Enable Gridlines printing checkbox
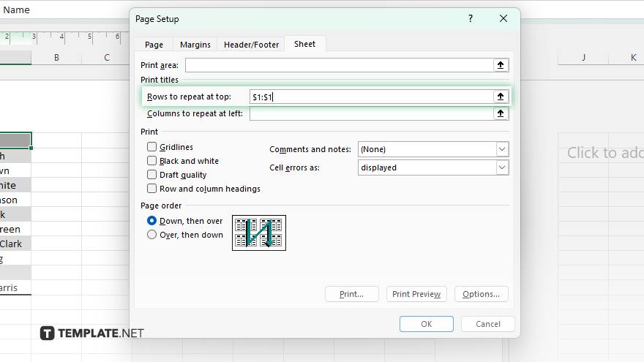The width and height of the screenshot is (644, 362). click(151, 146)
